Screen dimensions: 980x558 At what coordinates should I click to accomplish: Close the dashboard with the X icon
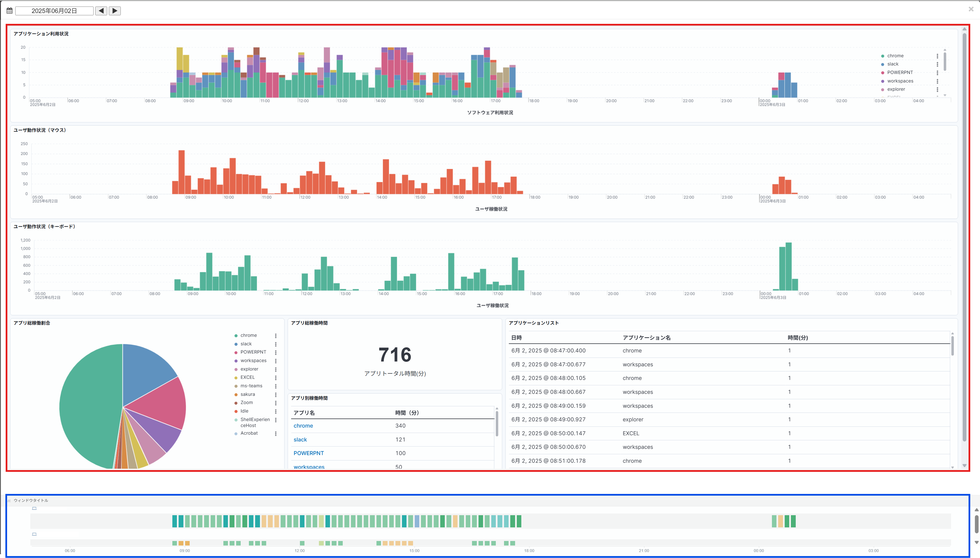click(x=971, y=9)
